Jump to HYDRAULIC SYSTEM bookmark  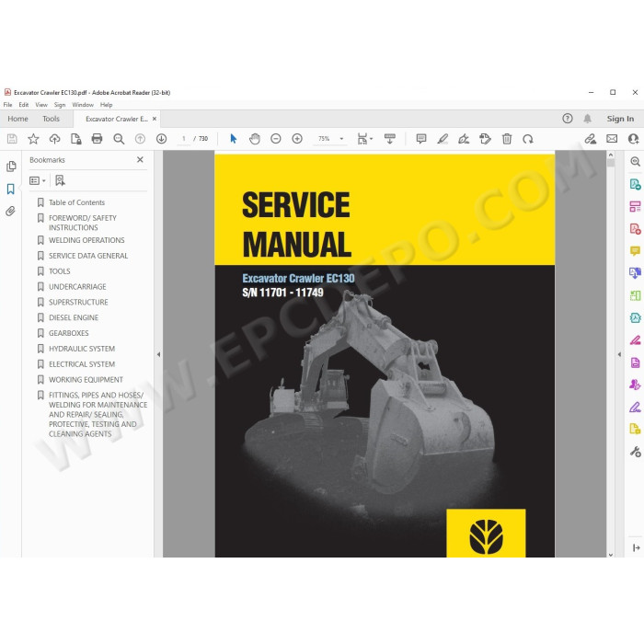click(82, 349)
